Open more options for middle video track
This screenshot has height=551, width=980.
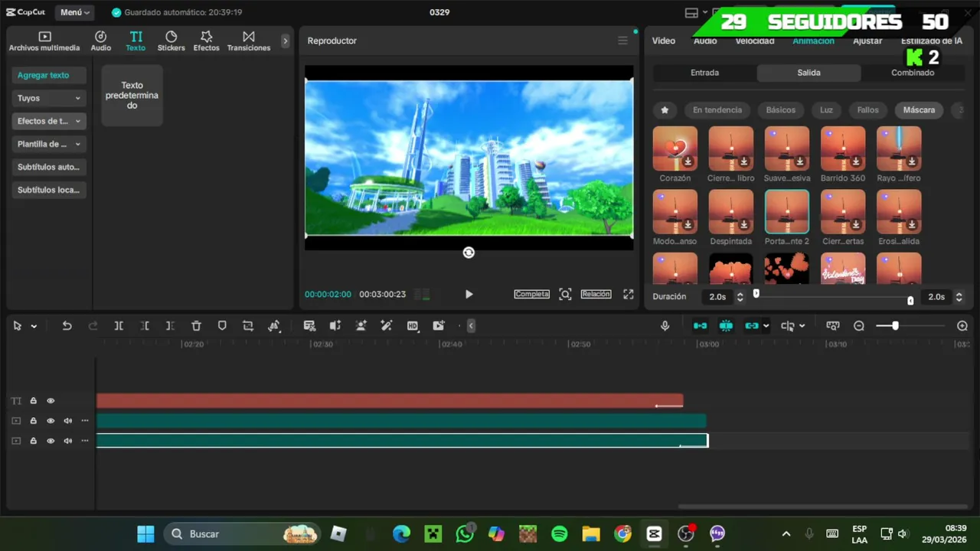point(85,421)
